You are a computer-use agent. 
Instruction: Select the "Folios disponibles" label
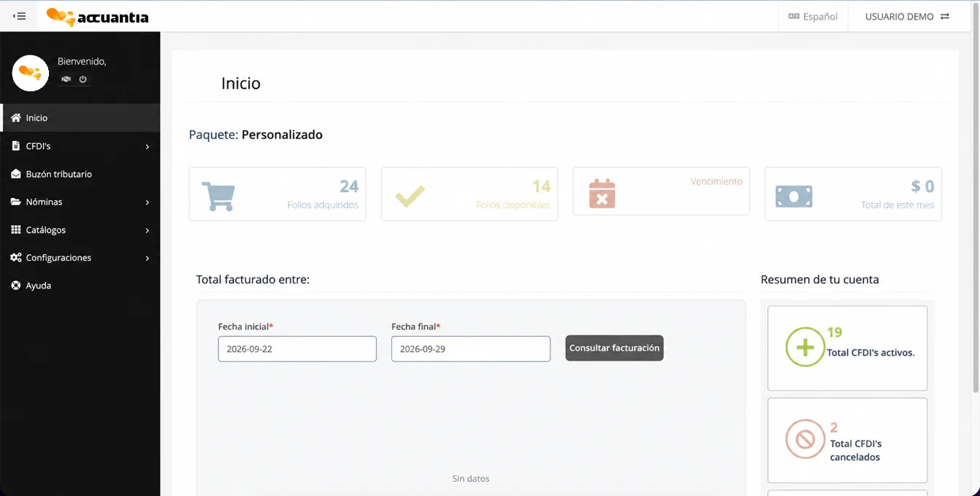[513, 205]
